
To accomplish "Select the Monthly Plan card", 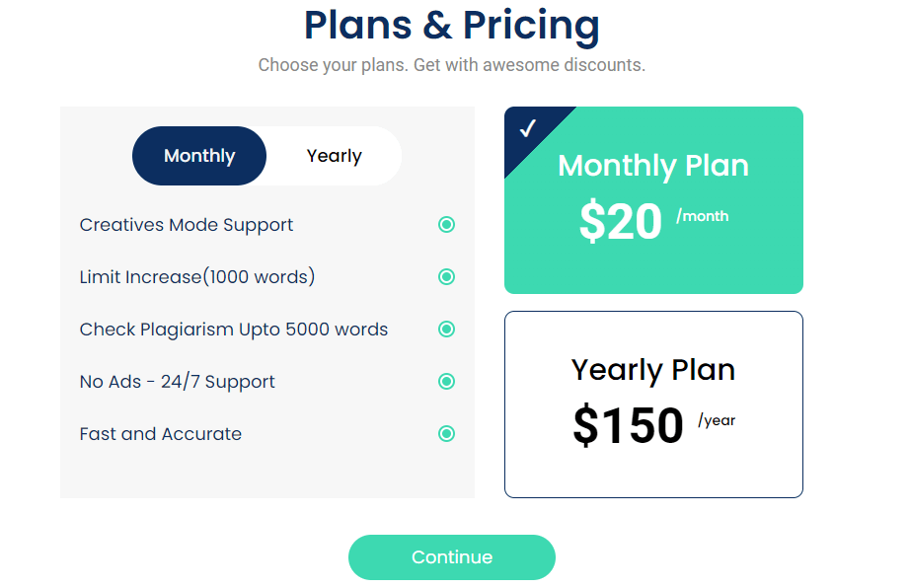I will coord(653,200).
